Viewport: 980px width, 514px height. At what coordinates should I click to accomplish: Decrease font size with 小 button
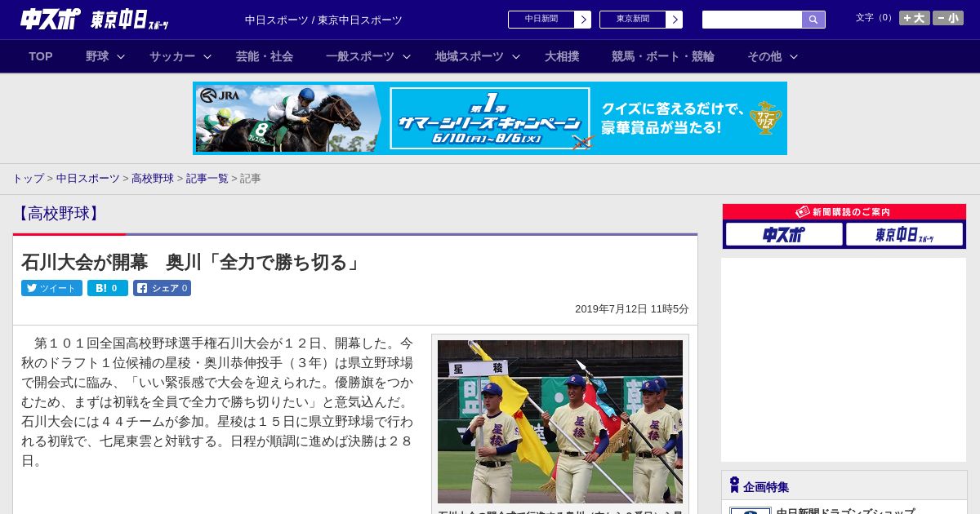[x=948, y=18]
